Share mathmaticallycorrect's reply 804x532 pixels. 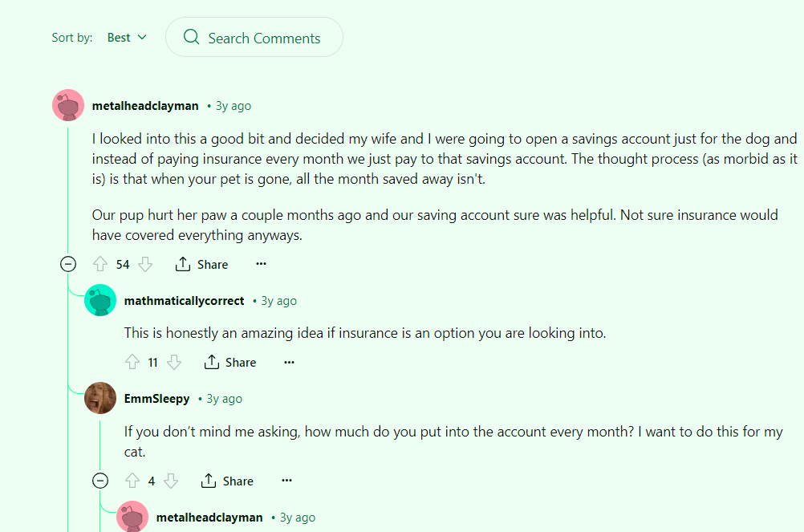(x=230, y=362)
